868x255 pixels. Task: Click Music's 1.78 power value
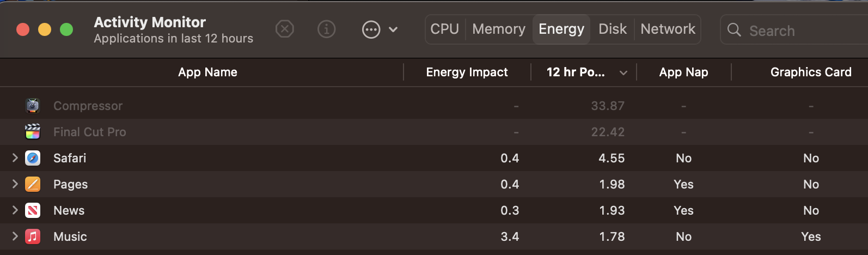612,236
